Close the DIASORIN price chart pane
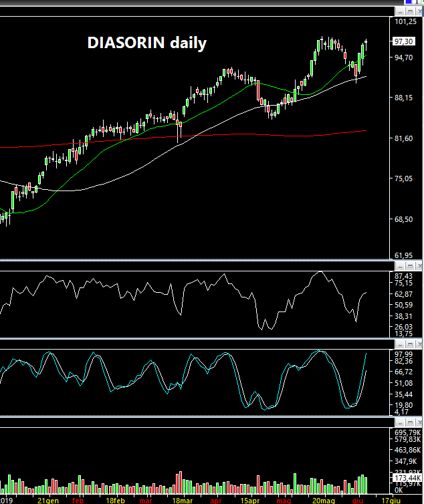The image size is (424, 504). [x=419, y=12]
